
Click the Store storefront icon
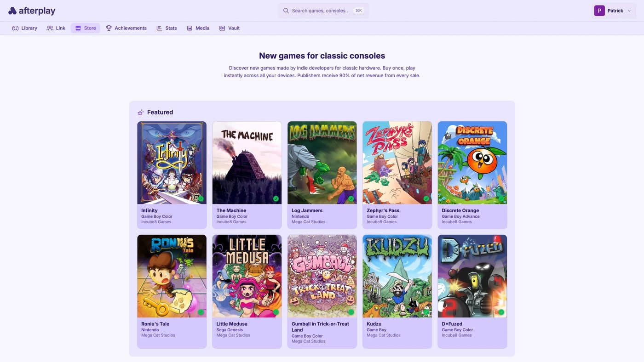point(78,28)
